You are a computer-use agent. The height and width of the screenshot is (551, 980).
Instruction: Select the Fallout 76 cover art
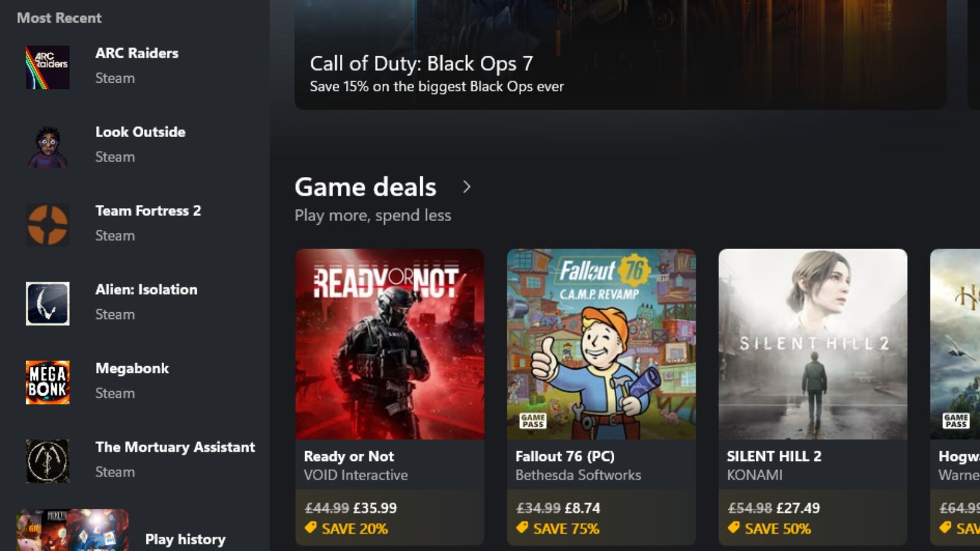(601, 343)
